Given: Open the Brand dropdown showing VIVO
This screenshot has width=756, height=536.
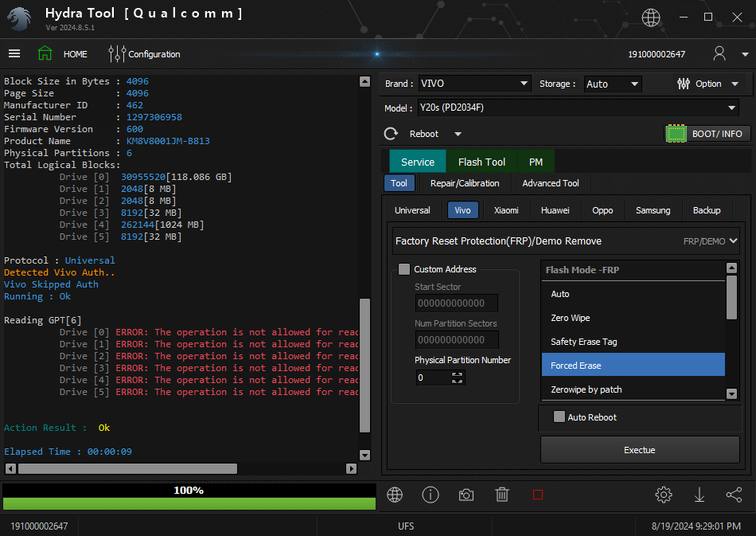Looking at the screenshot, I should pos(474,84).
